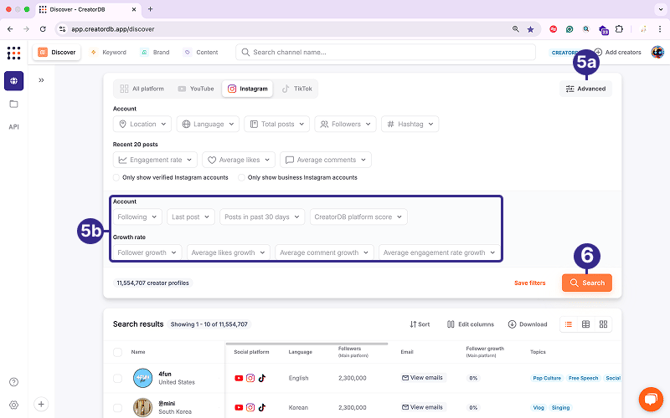Open user profile avatar
The image size is (670, 418).
point(657,52)
